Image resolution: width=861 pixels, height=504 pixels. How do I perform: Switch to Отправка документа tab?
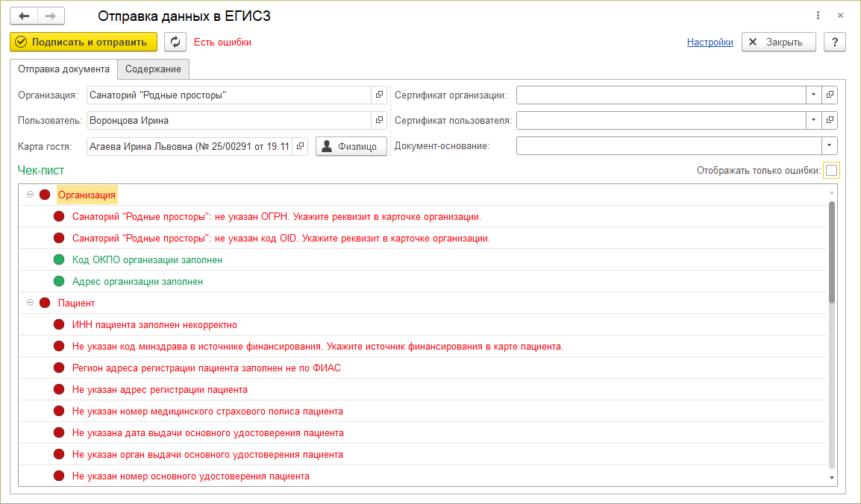[63, 69]
